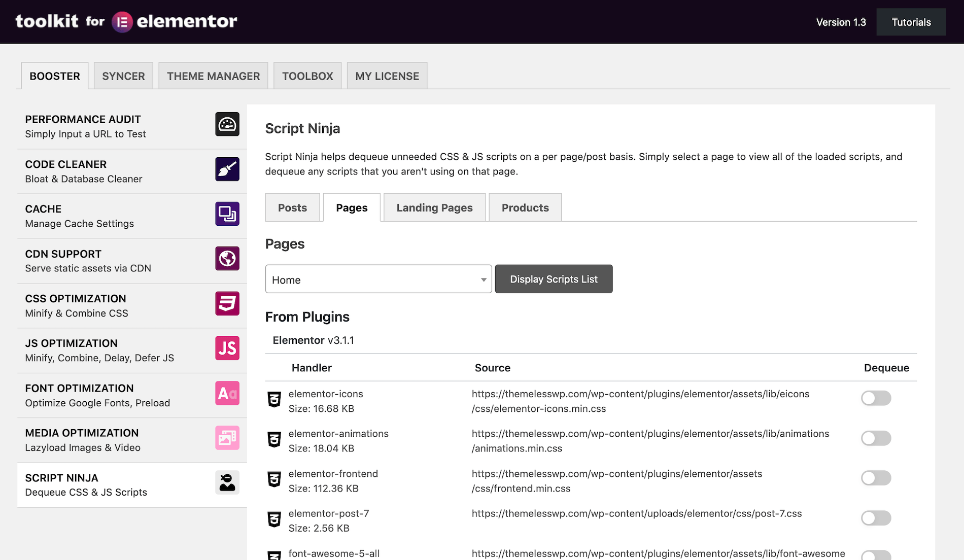Toggle dequeue for elementor-animations
Image resolution: width=964 pixels, height=560 pixels.
(x=876, y=438)
